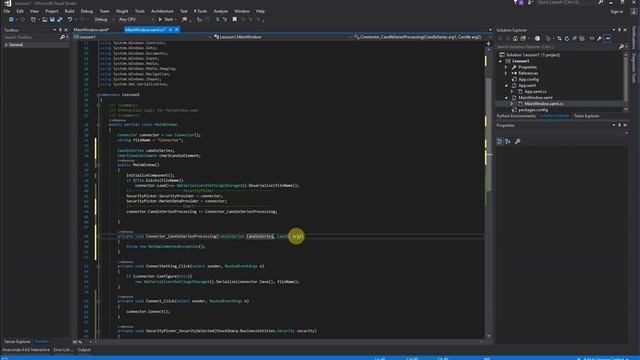Screen dimensions: 640x360
Task: Select App.config in Solution Explorer
Action: coord(528,79)
